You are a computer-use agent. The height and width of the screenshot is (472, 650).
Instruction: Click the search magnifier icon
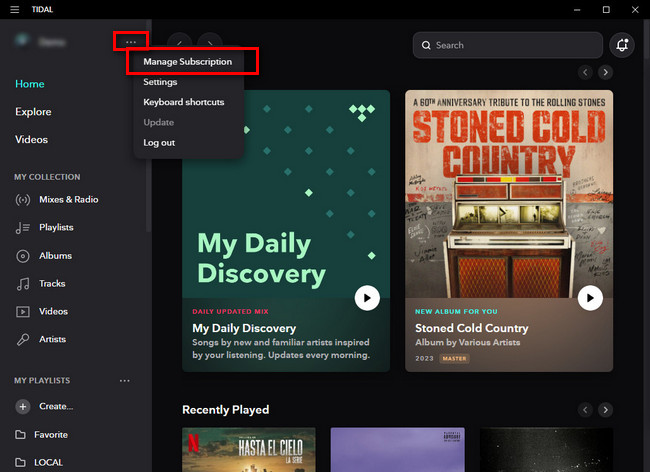(426, 45)
